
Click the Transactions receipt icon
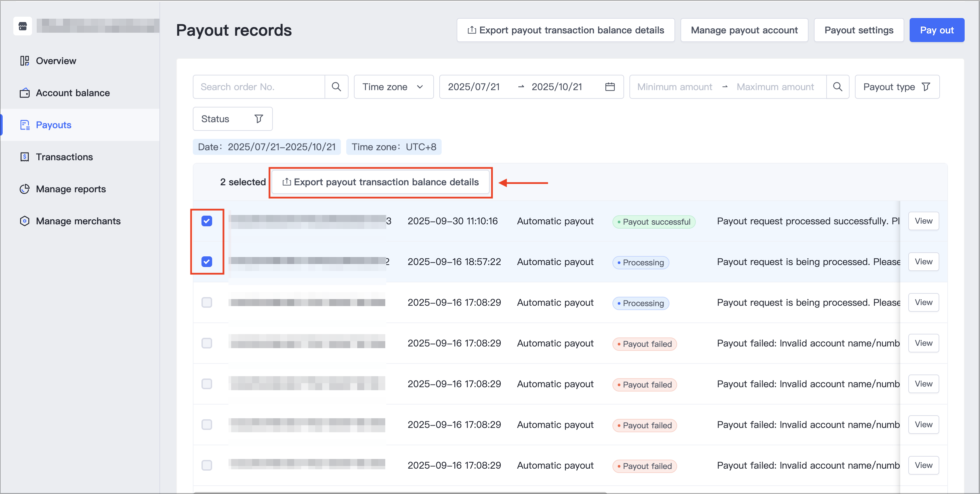point(25,157)
